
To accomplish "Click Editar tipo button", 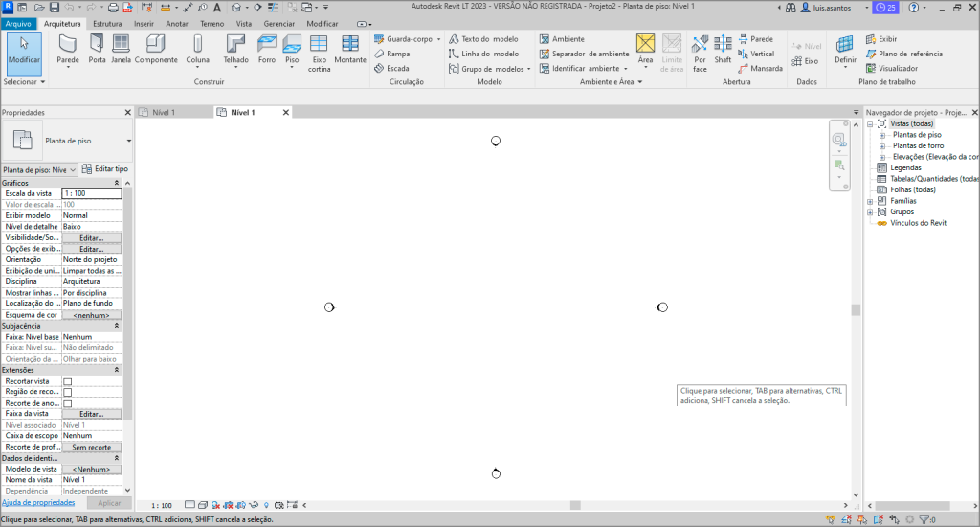I will (x=105, y=169).
